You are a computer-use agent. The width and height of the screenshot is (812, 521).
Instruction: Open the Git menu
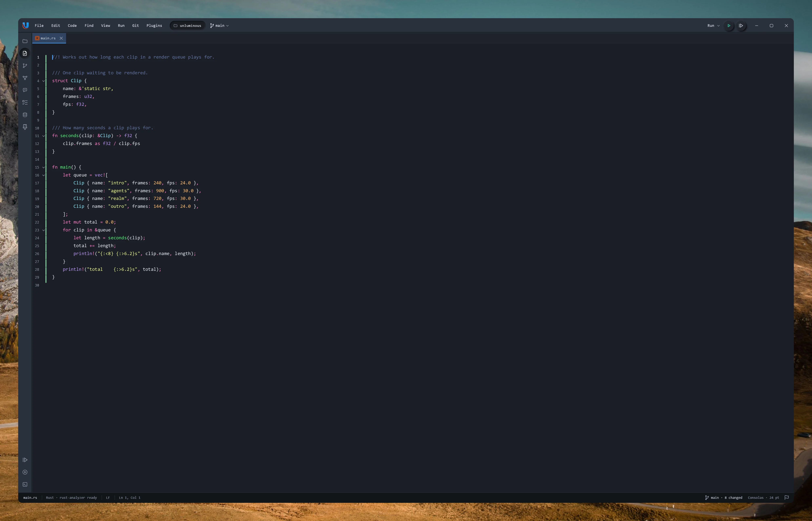[135, 26]
